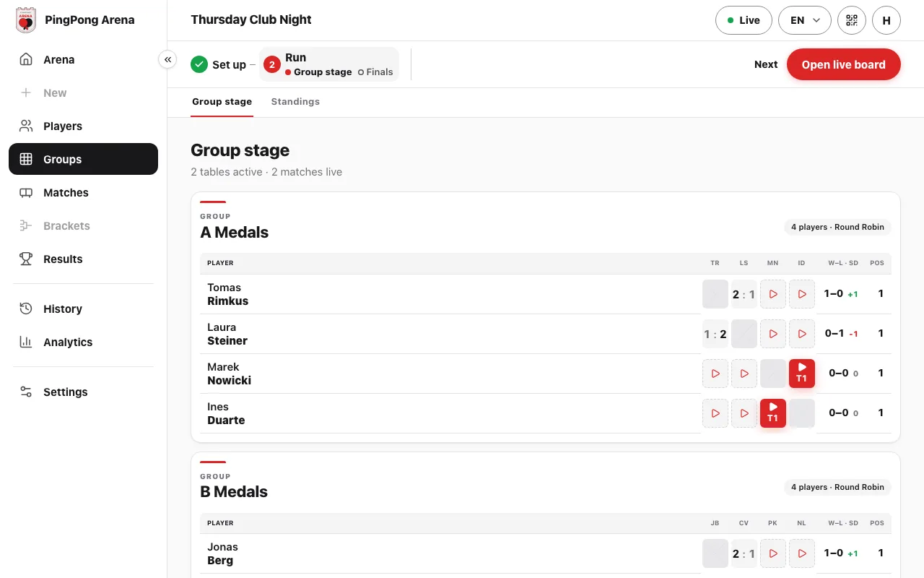Open Marek Nowicki's live T1 match
The width and height of the screenshot is (924, 578).
coord(802,374)
